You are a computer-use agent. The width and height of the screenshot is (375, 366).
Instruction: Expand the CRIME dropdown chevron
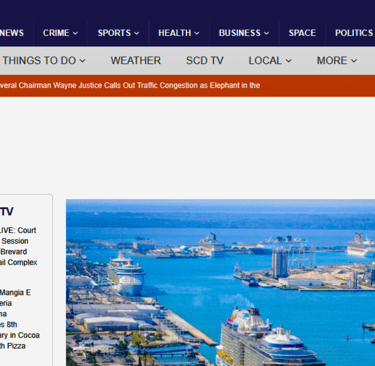coord(75,33)
